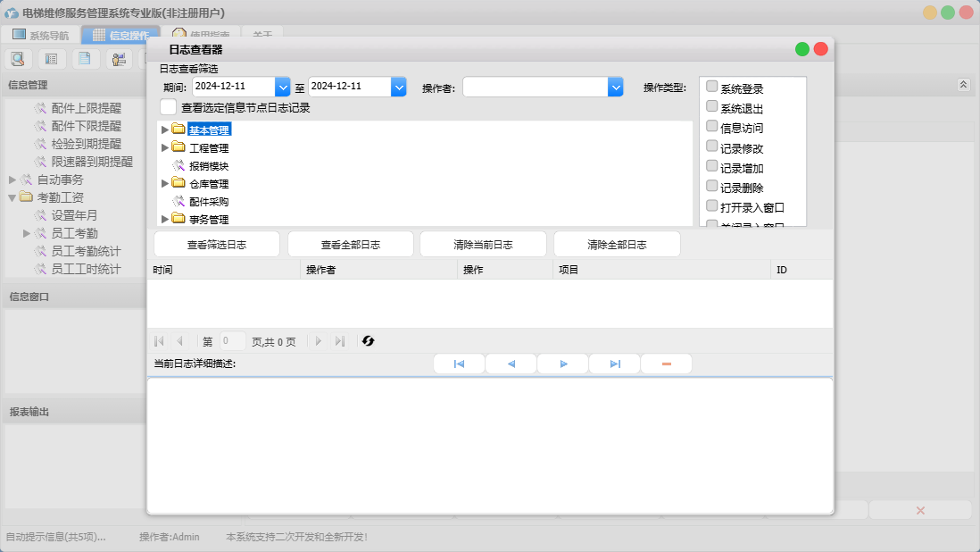This screenshot has height=552, width=980.
Task: Expand the 仓库管理 tree node
Action: pyautogui.click(x=164, y=183)
